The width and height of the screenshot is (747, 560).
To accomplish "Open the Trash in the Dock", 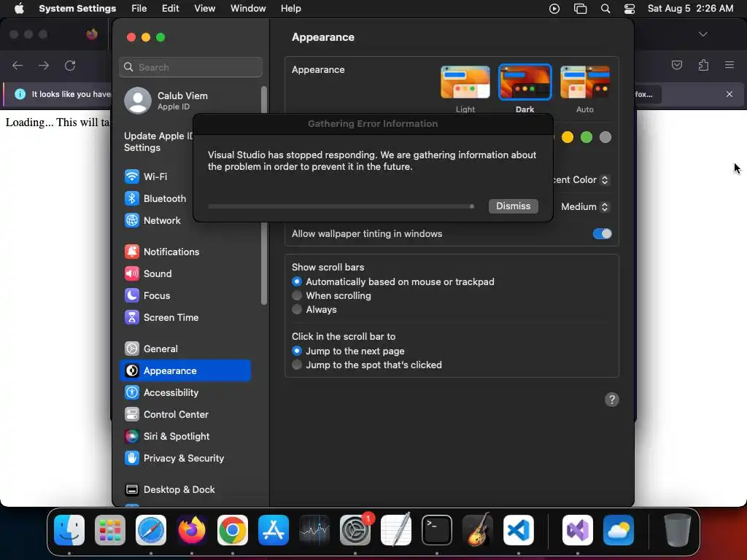I will click(x=678, y=530).
